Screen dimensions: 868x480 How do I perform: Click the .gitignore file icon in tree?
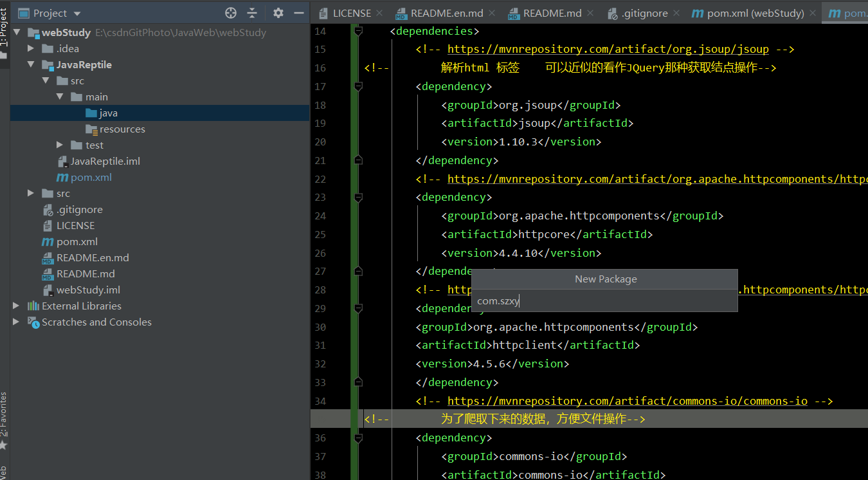click(48, 210)
